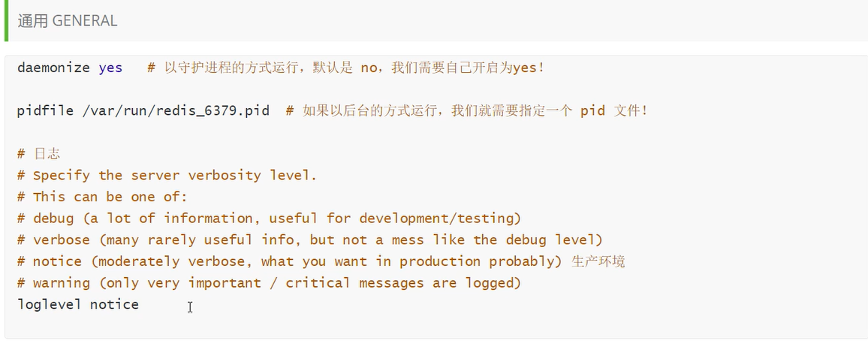Click the 'Specify the server verbosity level' comment
This screenshot has width=868, height=341.
167,176
